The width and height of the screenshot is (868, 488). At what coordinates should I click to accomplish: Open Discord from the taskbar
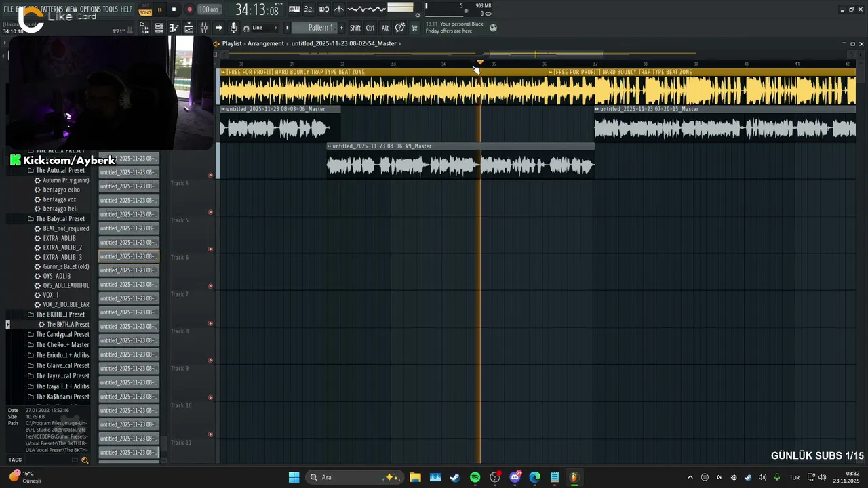click(x=515, y=477)
